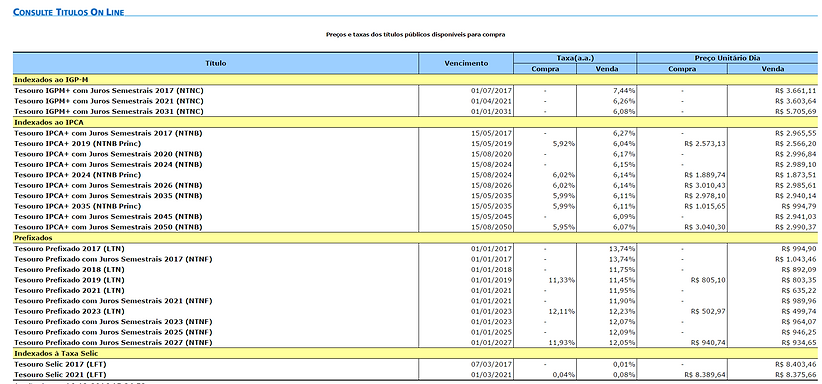Screen dimensions: 822x384
Task: Click "Tesouro IPCA+ com Juros Semestrais 2045 (NTNB)"
Action: (x=108, y=217)
